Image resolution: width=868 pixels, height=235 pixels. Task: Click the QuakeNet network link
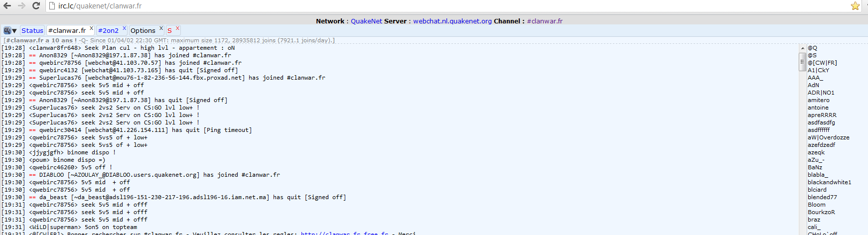[x=366, y=21]
